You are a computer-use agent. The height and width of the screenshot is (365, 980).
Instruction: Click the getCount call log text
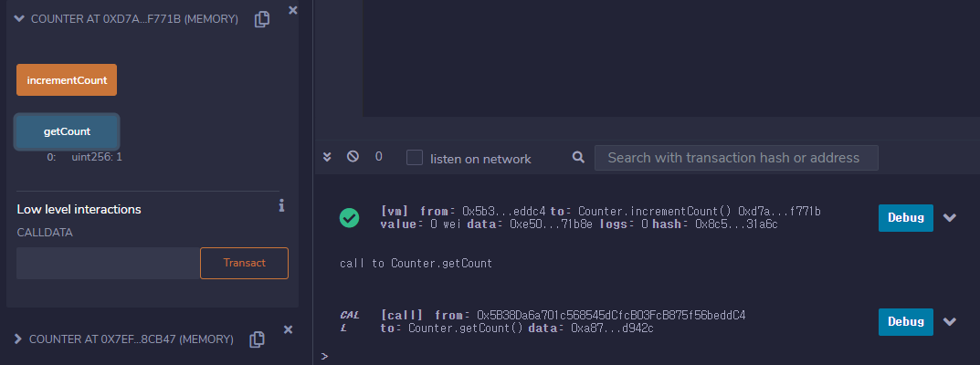[563, 322]
